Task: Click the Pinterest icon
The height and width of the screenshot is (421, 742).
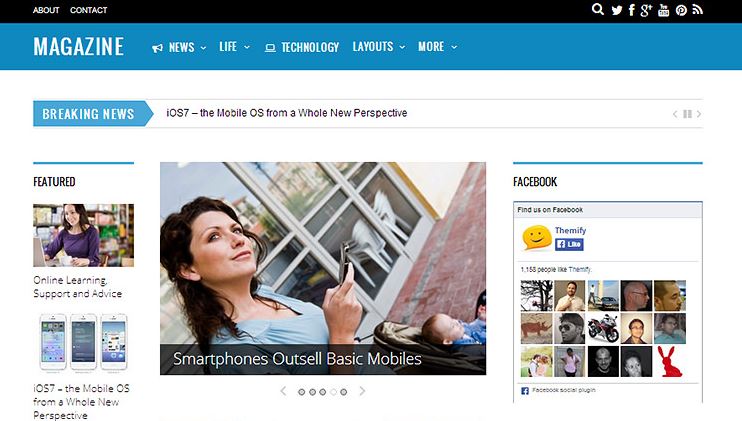Action: tap(681, 10)
